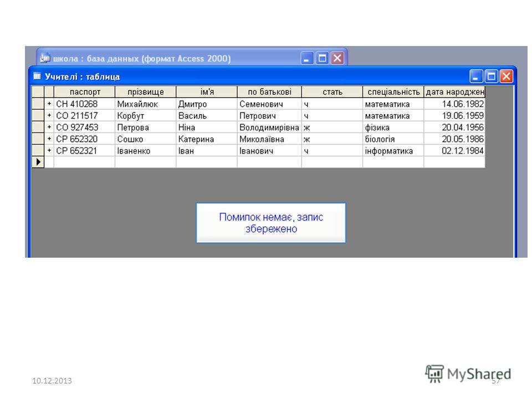Screen dimensions: 532x399
Task: Click the select-all corner box of the table
Action: 38,92
